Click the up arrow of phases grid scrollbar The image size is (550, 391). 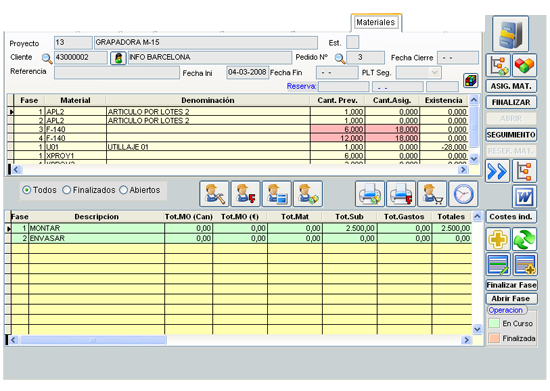point(477,216)
